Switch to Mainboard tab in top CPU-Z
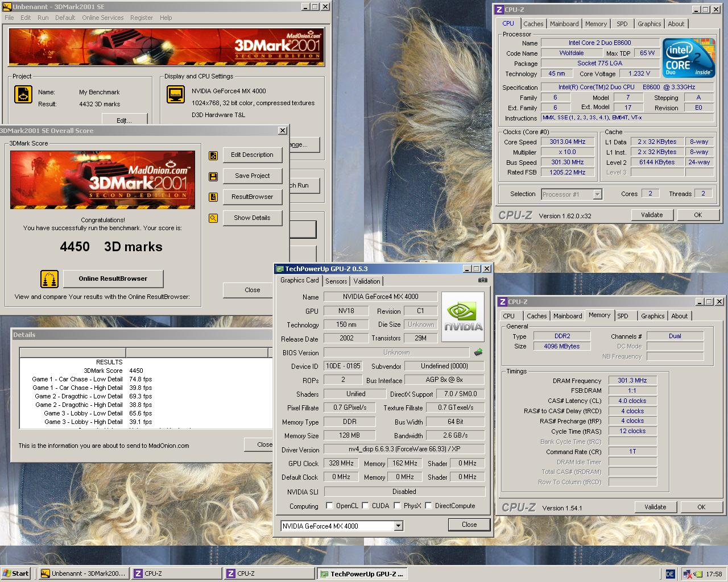This screenshot has height=582, width=728. 564,24
